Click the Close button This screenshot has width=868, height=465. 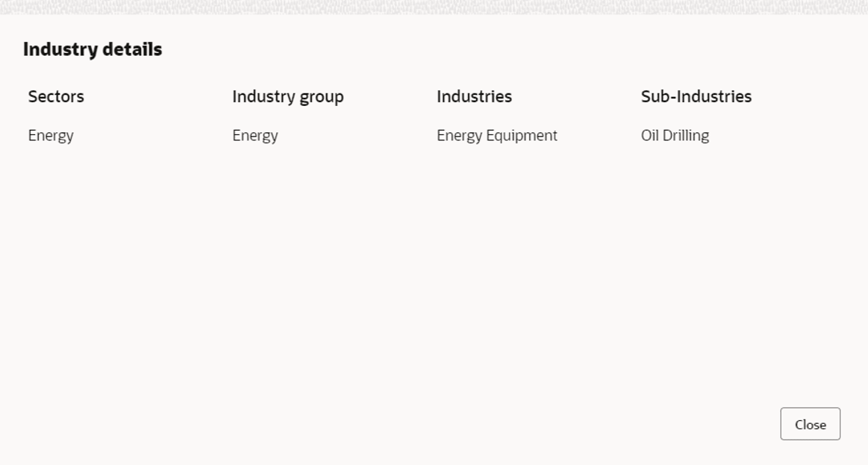click(x=810, y=424)
